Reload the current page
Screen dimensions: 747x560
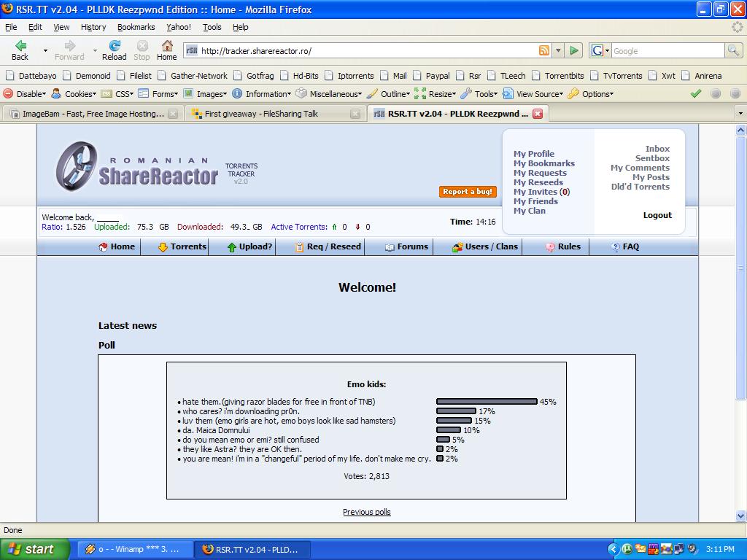pyautogui.click(x=115, y=50)
